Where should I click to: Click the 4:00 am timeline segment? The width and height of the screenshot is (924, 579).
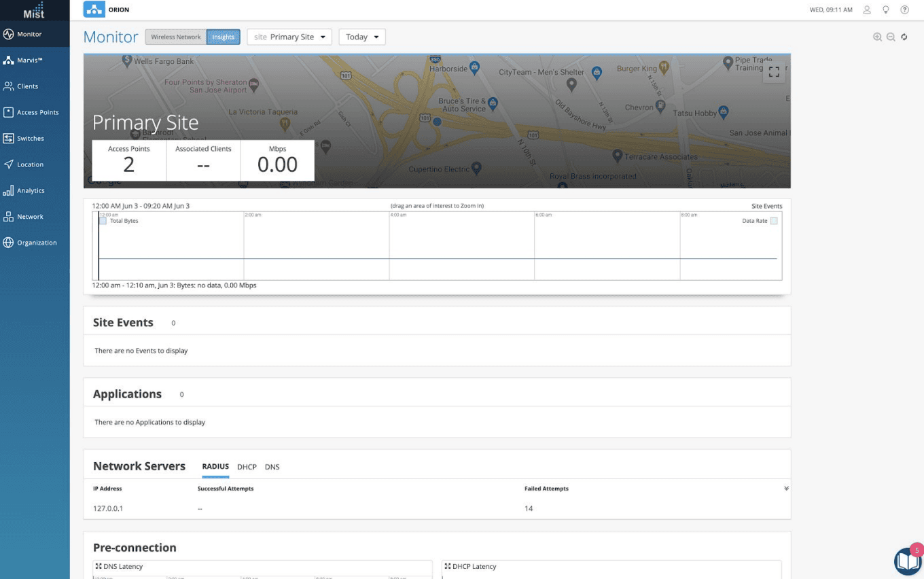461,245
